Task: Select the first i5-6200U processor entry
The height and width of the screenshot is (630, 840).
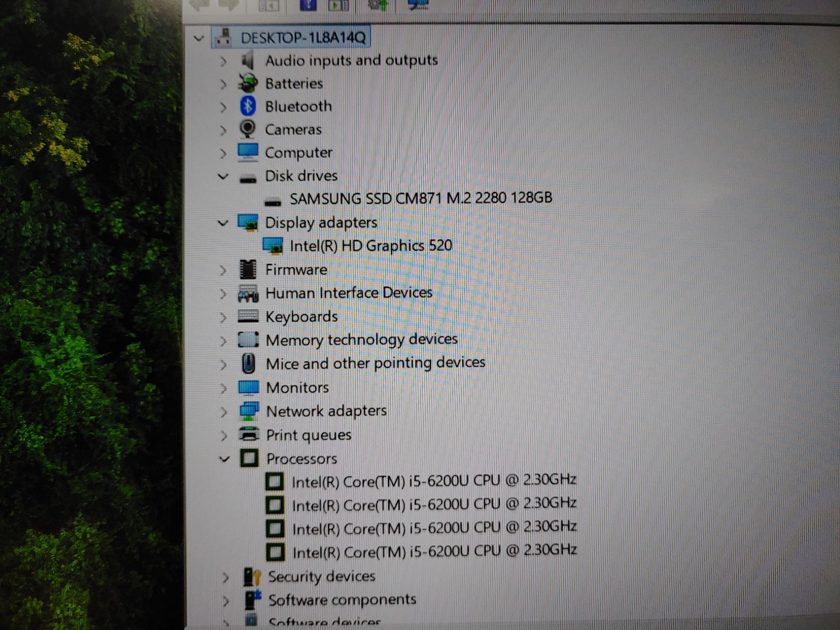Action: [433, 481]
